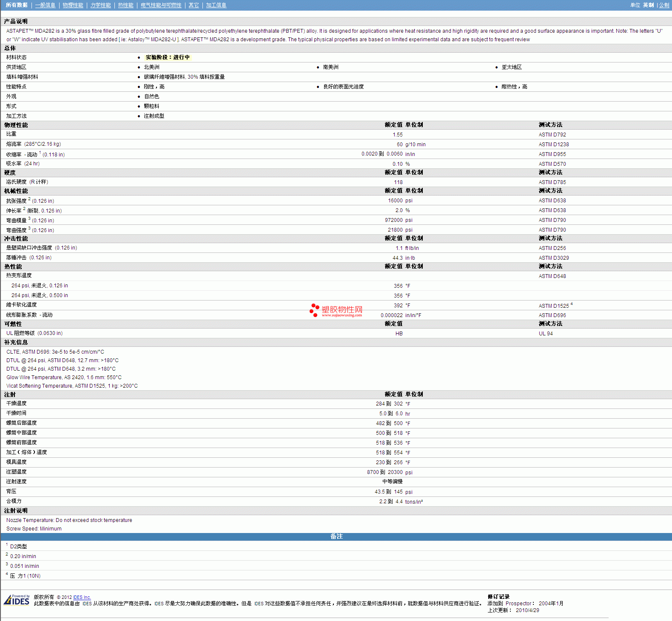Click flexural strength value 21800
672x621 pixels.
pyautogui.click(x=395, y=230)
